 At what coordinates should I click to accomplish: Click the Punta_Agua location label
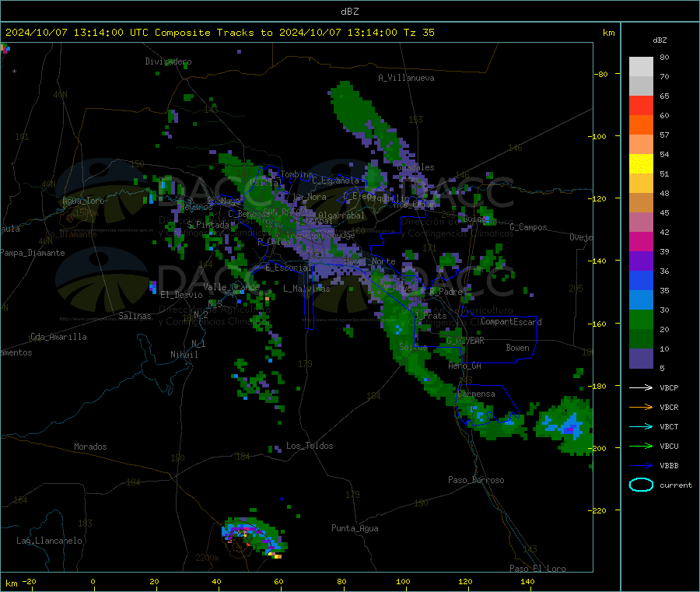pyautogui.click(x=355, y=528)
